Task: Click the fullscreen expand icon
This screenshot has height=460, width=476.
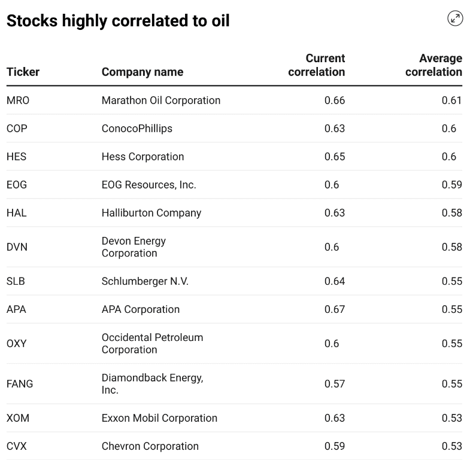Action: pyautogui.click(x=455, y=19)
